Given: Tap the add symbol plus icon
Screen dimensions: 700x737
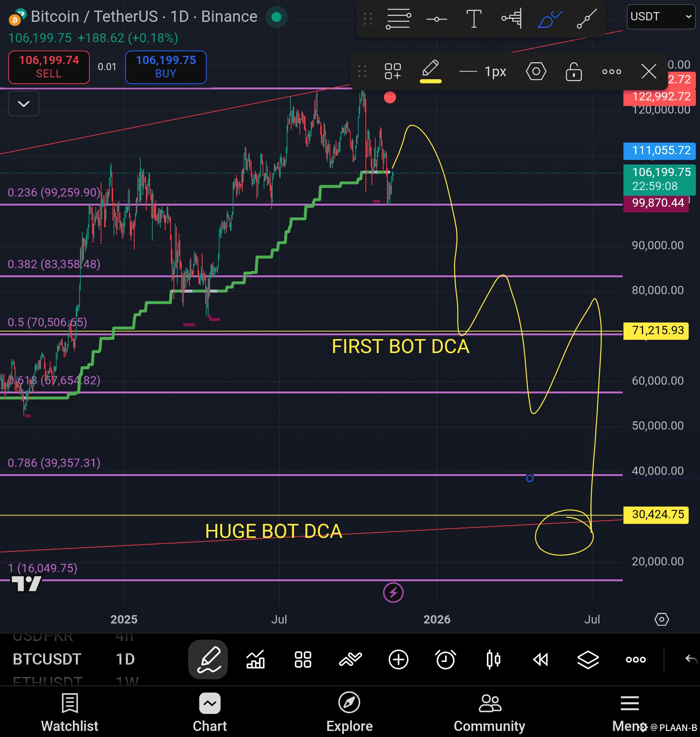Looking at the screenshot, I should pyautogui.click(x=398, y=659).
